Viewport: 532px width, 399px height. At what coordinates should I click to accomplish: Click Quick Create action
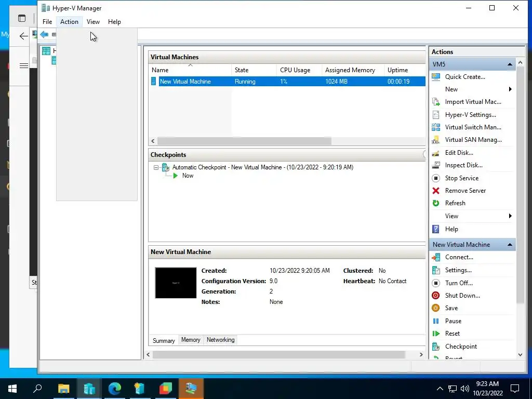coord(465,77)
